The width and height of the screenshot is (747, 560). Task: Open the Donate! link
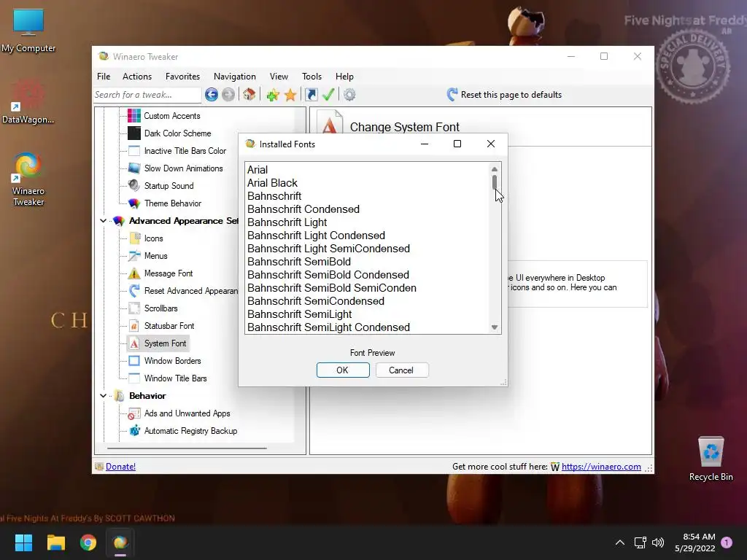[x=120, y=467]
